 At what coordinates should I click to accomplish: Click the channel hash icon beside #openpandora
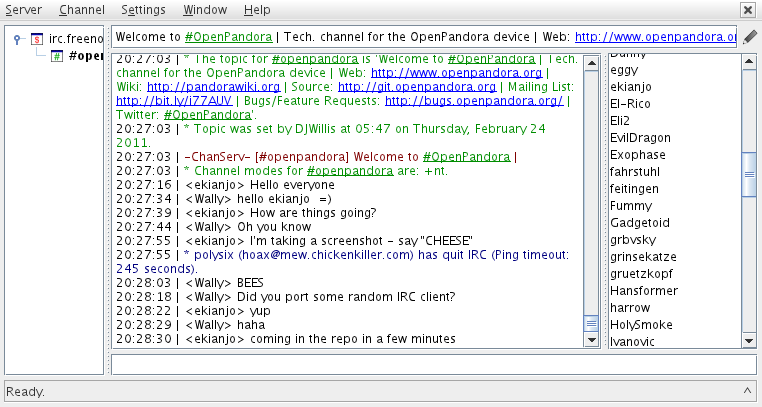[x=57, y=56]
